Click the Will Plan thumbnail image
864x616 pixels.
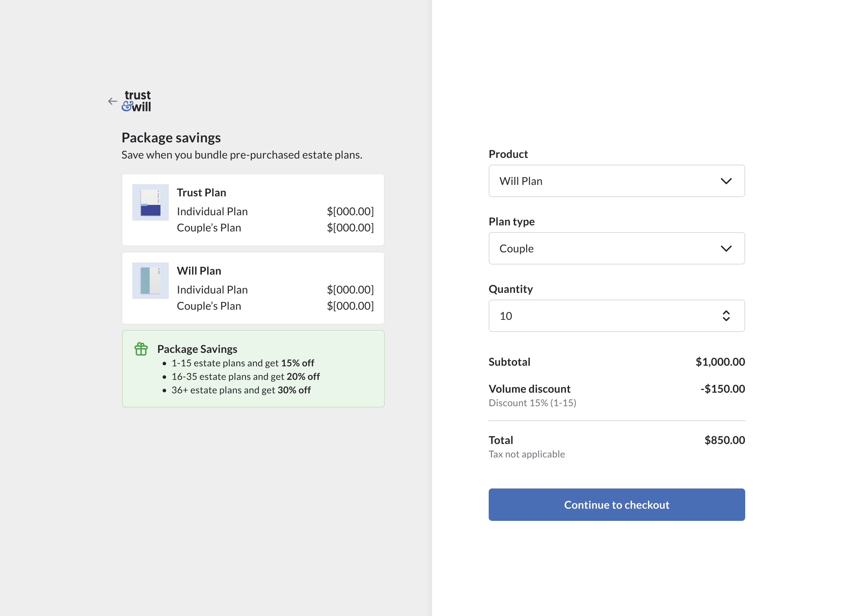coord(150,281)
